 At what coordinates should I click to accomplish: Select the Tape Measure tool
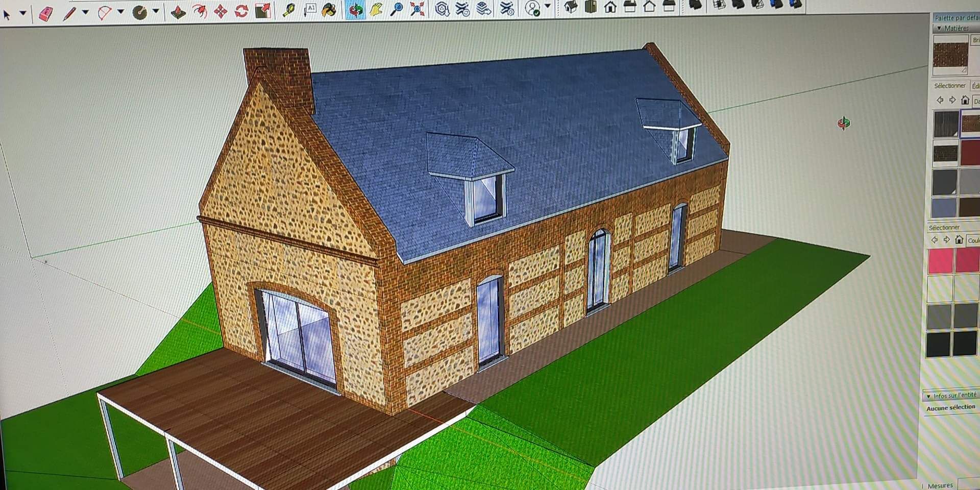[289, 10]
